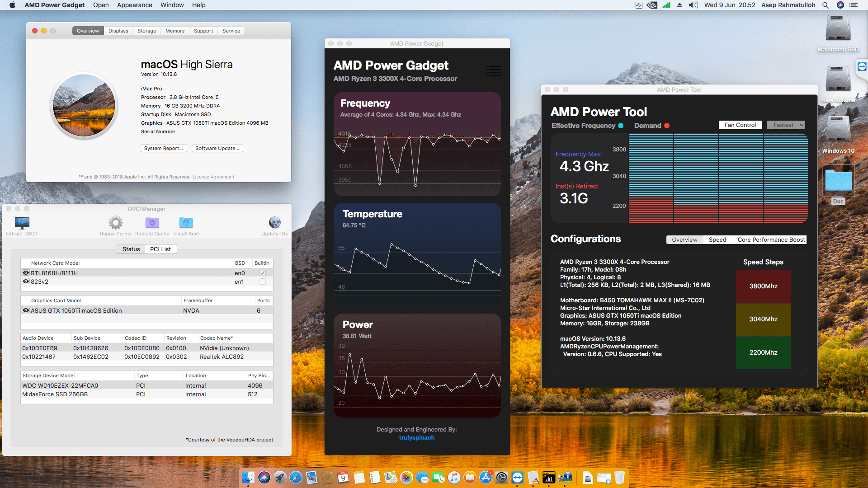Select the Doc folder on the desktop
Viewport: 868px width, 488px height.
point(838,181)
